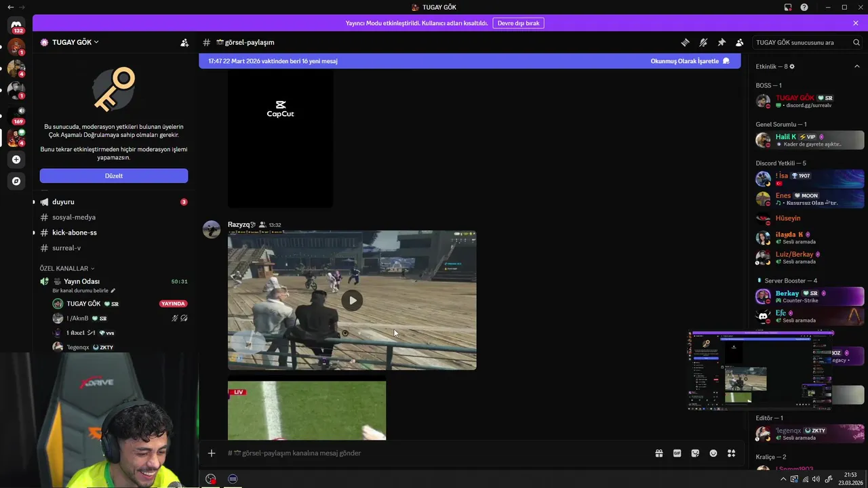Click the Düzelt button
The height and width of the screenshot is (488, 868).
[114, 176]
